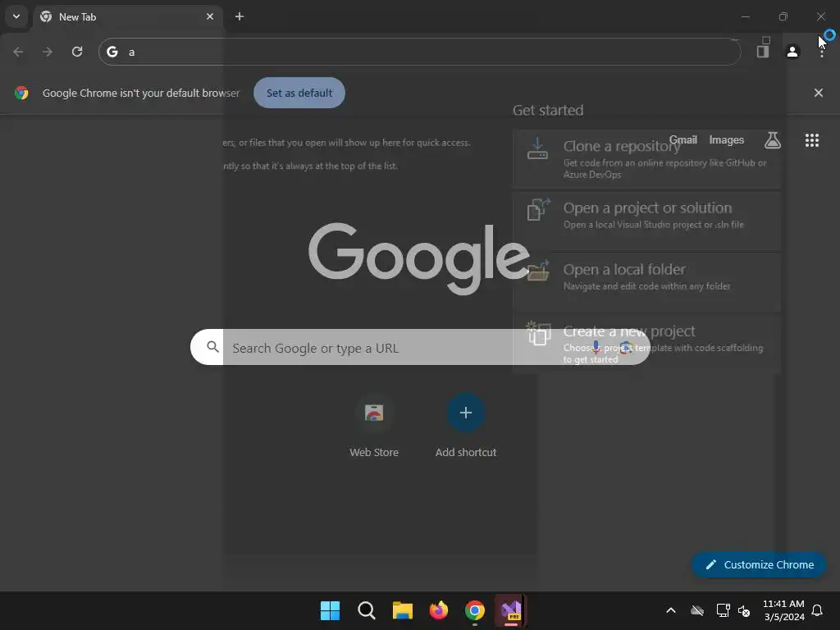The image size is (840, 630).
Task: Click Customize Chrome button
Action: [x=759, y=564]
